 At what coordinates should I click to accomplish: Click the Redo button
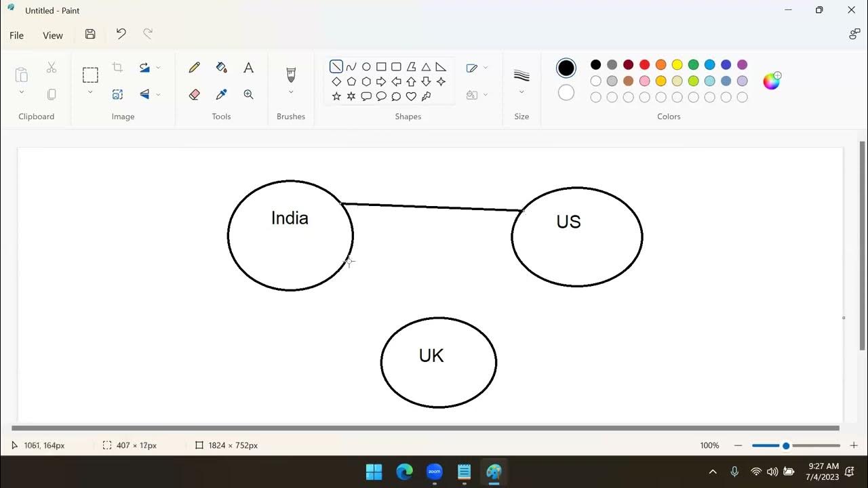[x=148, y=34]
